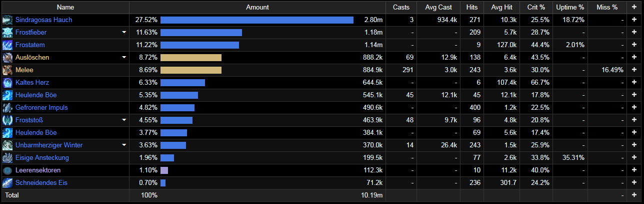Expand Unbarmherziger Winter using its dropdown arrow
Image resolution: width=644 pixels, height=204 pixels.
[x=124, y=145]
